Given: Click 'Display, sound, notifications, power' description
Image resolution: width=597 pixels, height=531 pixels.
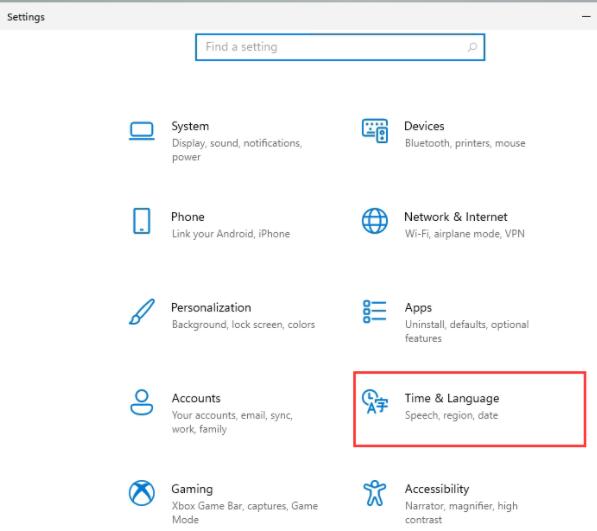Looking at the screenshot, I should (x=237, y=150).
